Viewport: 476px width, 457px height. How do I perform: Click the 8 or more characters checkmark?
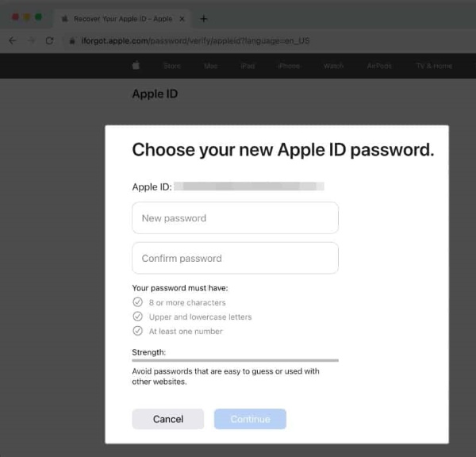[x=137, y=302]
